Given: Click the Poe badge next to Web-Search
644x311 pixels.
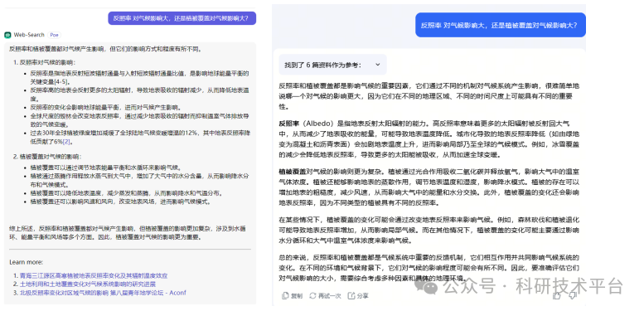Looking at the screenshot, I should [54, 35].
